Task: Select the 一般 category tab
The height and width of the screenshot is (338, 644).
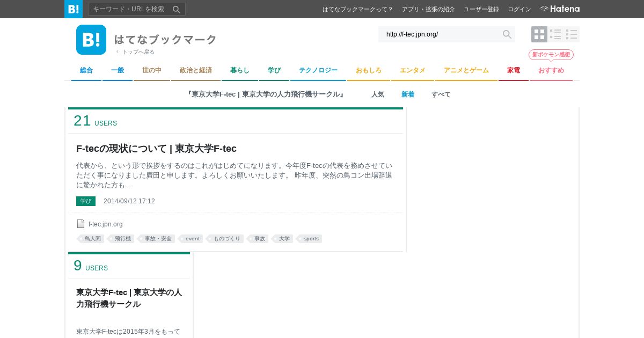Action: pyautogui.click(x=118, y=70)
